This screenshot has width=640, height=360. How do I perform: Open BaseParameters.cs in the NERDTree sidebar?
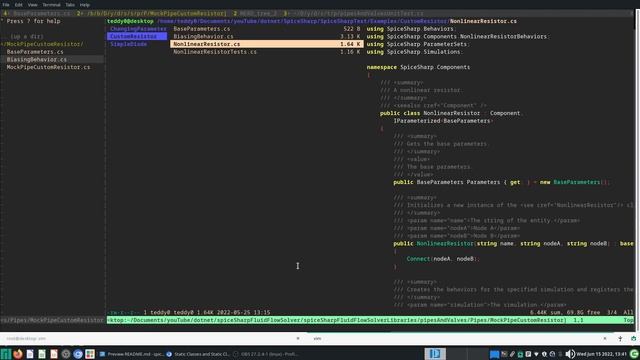pyautogui.click(x=35, y=52)
